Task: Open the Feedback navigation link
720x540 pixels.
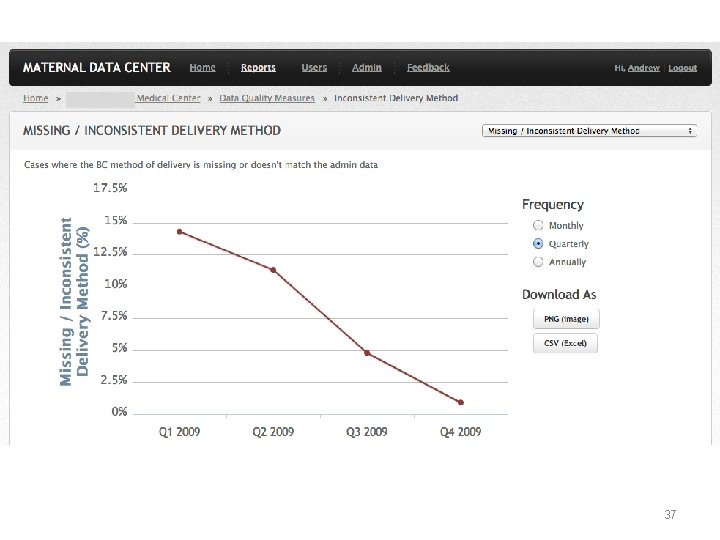Action: (428, 68)
